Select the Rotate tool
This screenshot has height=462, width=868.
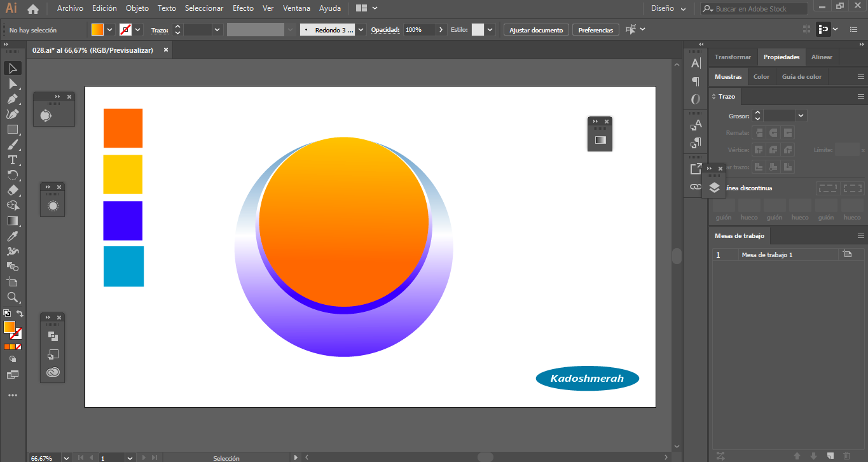coord(13,175)
